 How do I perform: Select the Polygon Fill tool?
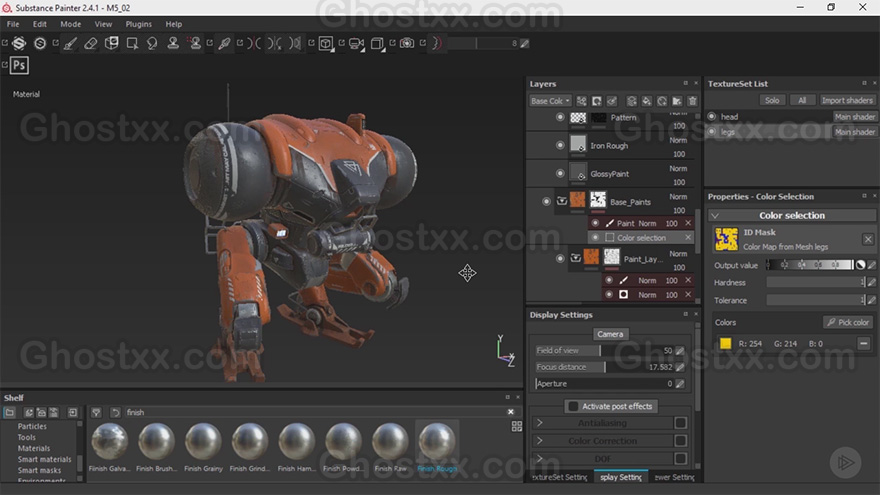pos(132,44)
